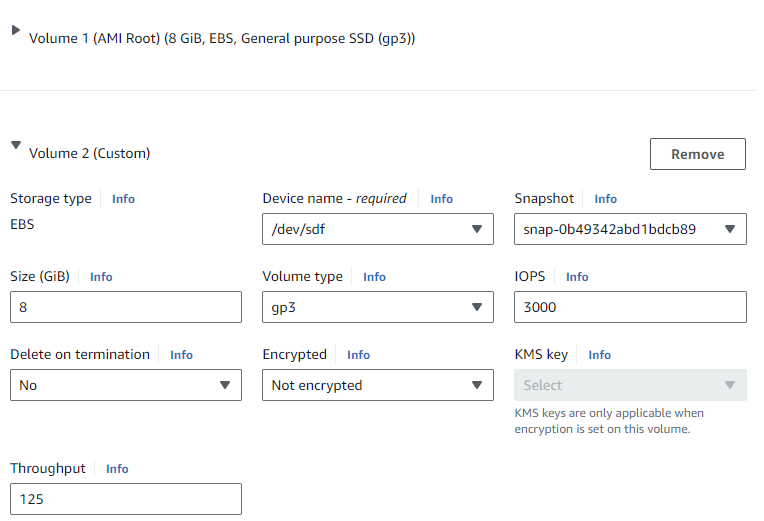This screenshot has height=521, width=764.
Task: Open the /dev/sdf device name dropdown
Action: [x=378, y=229]
